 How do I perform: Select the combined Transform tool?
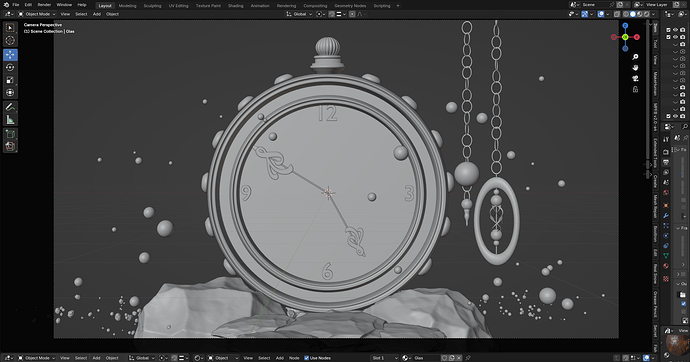point(10,93)
